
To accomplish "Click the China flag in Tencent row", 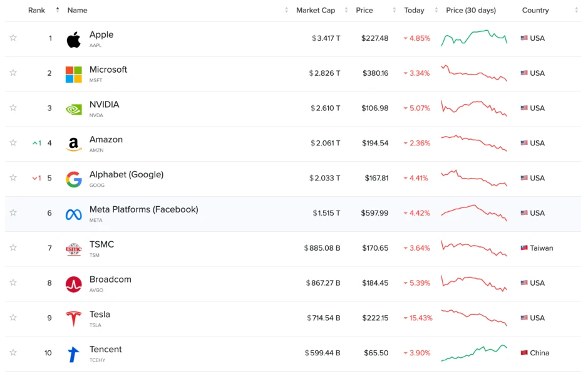I will (524, 353).
